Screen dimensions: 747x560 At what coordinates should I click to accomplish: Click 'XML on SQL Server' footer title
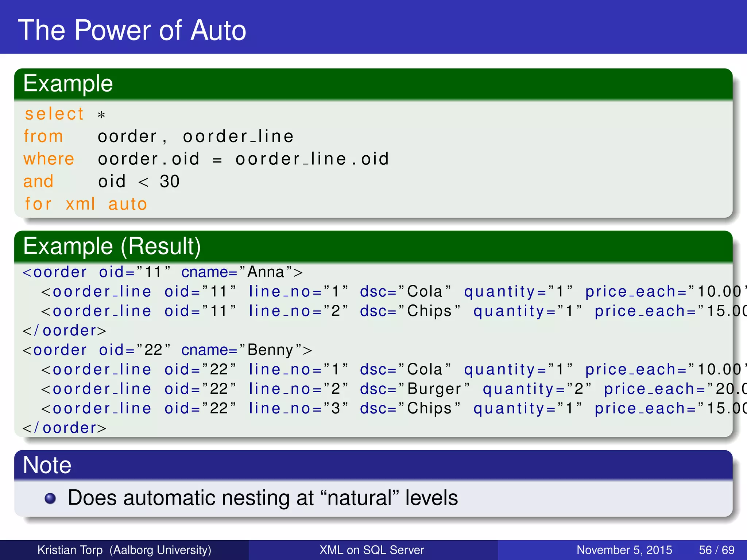pyautogui.click(x=372, y=550)
